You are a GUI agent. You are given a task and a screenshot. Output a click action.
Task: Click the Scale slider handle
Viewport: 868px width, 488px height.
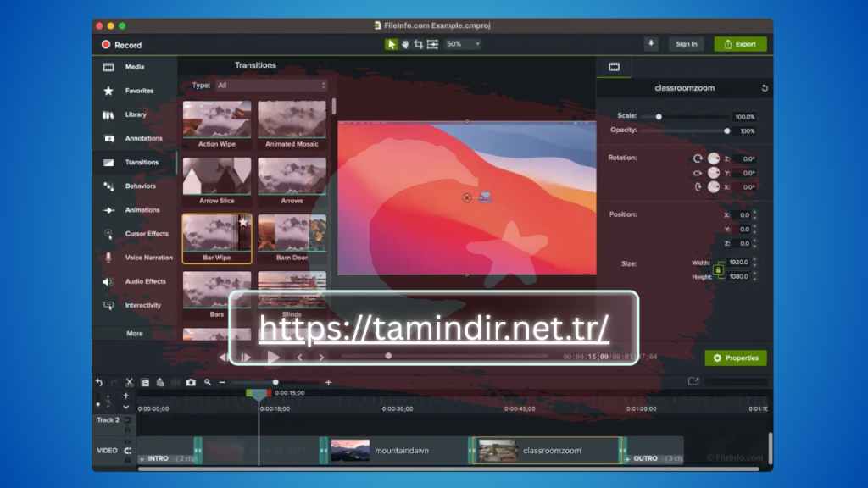pyautogui.click(x=658, y=117)
